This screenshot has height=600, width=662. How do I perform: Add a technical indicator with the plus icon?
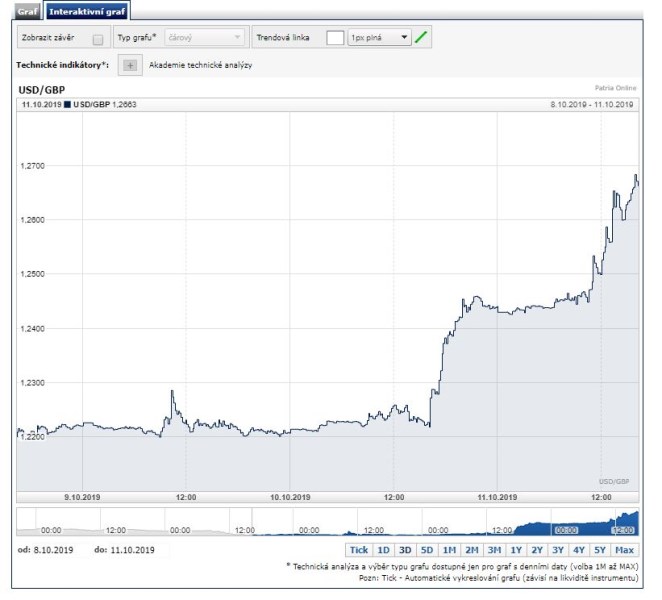tap(130, 65)
